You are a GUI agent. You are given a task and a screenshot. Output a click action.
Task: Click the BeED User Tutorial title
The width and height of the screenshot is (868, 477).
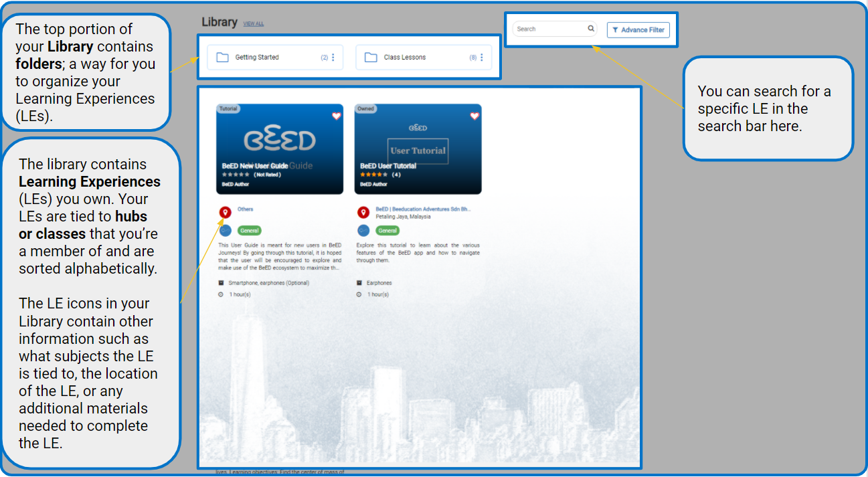pos(388,166)
